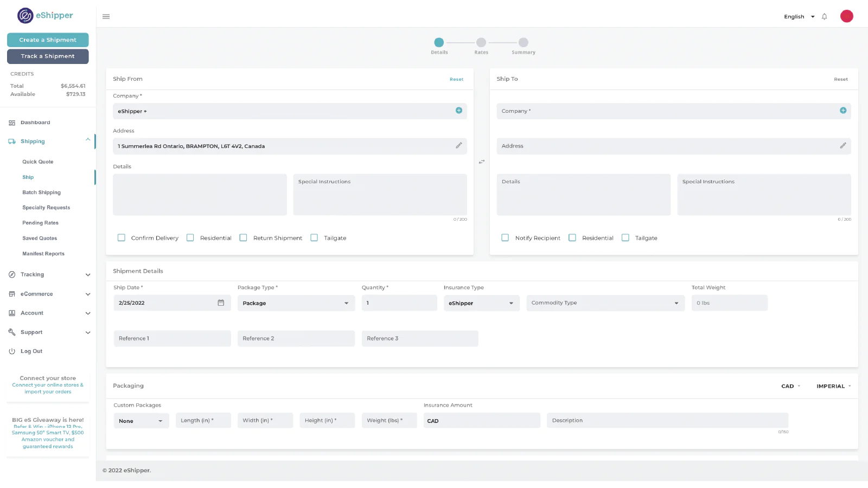The height and width of the screenshot is (488, 868).
Task: Enable the Return Shipment checkbox
Action: coord(244,237)
